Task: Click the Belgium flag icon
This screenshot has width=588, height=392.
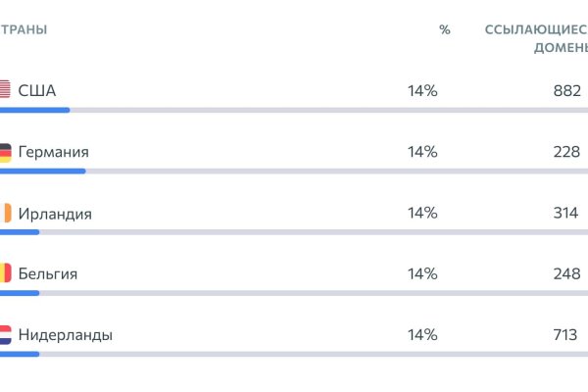Action: point(5,273)
